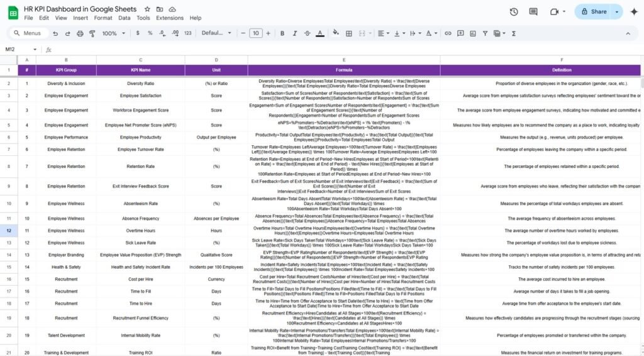Toggle bold formatting
The height and width of the screenshot is (356, 644).
tap(282, 33)
